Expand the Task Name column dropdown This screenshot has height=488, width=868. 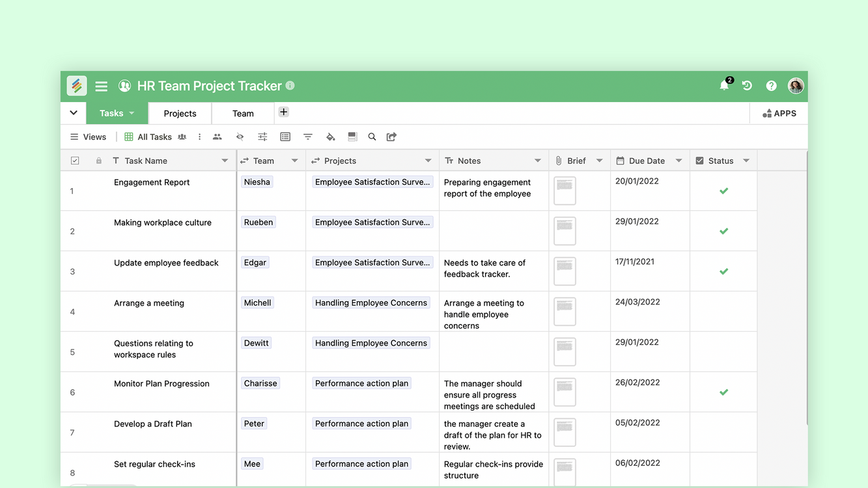coord(225,161)
